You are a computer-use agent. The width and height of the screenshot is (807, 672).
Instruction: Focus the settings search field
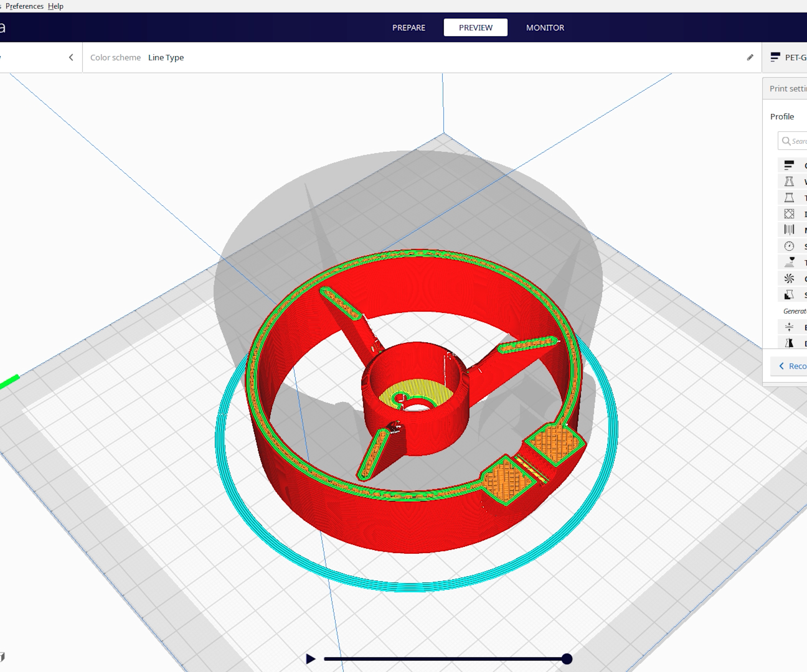793,141
